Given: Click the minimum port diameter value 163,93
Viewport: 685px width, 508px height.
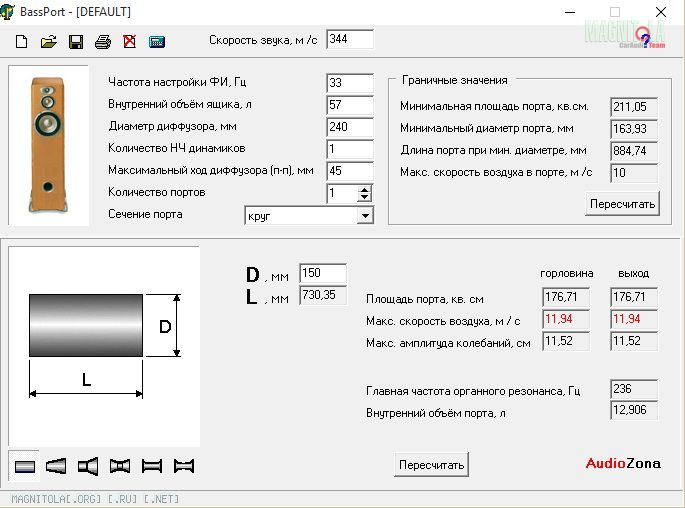Looking at the screenshot, I should pyautogui.click(x=634, y=129).
